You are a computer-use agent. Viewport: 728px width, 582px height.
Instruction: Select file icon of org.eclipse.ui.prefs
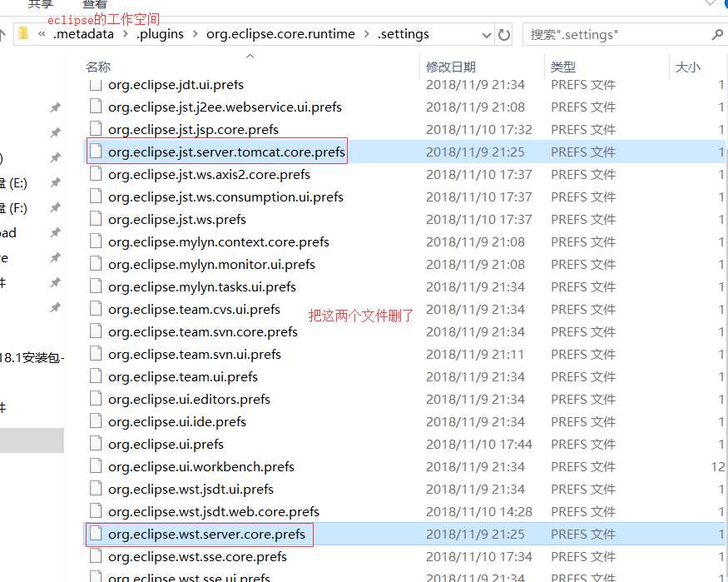point(96,444)
